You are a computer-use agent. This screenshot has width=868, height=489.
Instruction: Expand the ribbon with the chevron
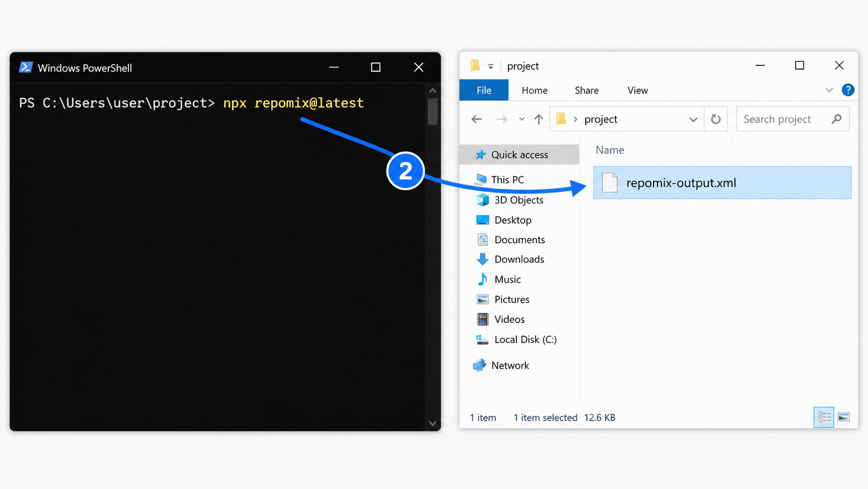[x=829, y=90]
